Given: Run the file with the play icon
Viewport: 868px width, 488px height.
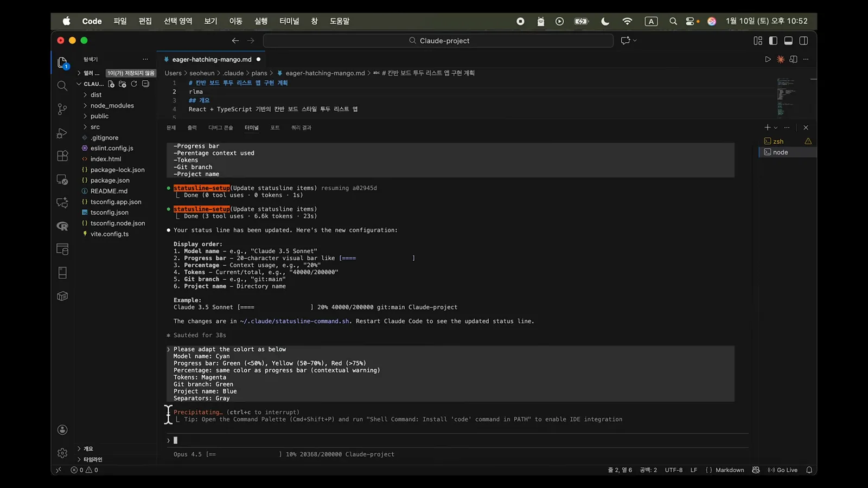Looking at the screenshot, I should pyautogui.click(x=768, y=60).
